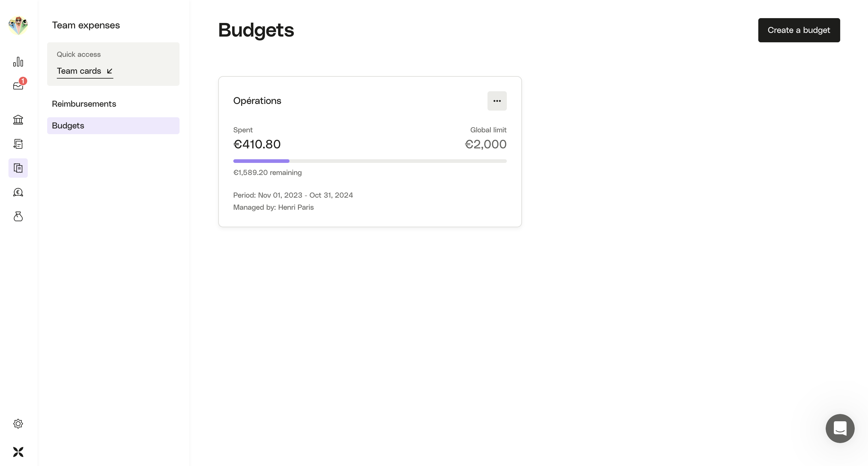Select the team expenses clipboard icon
This screenshot has width=868, height=466.
pos(18,168)
